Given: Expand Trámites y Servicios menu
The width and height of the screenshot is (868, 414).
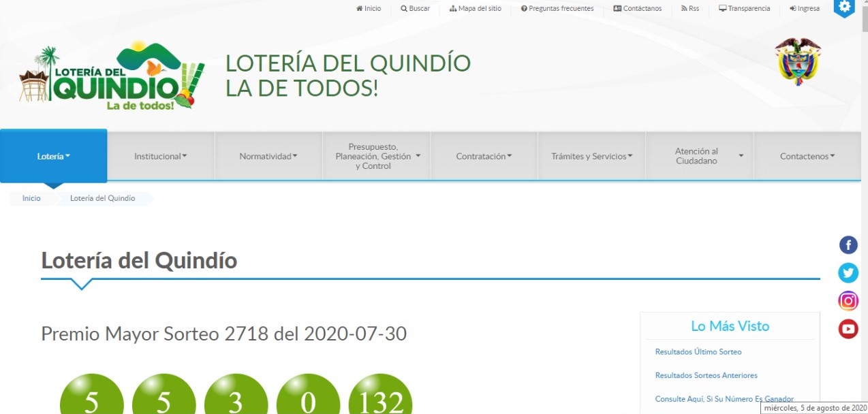Looking at the screenshot, I should click(592, 156).
